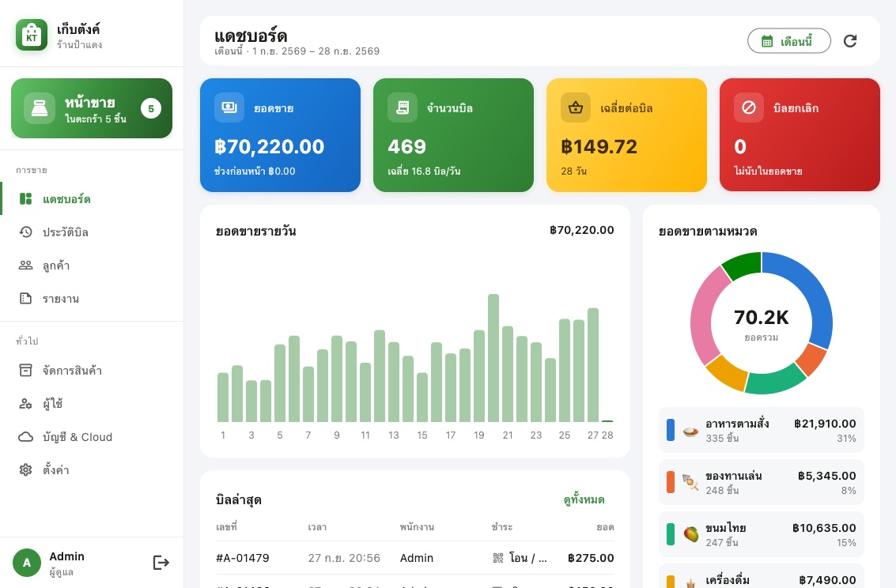Click the cash register icon on หน้าขาย
Image resolution: width=896 pixels, height=588 pixels.
click(x=40, y=108)
